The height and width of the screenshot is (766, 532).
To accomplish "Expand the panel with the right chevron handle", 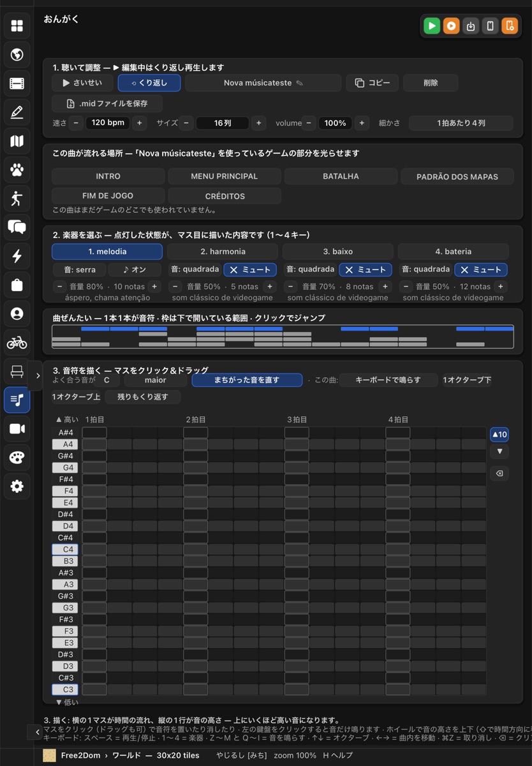I will (37, 376).
